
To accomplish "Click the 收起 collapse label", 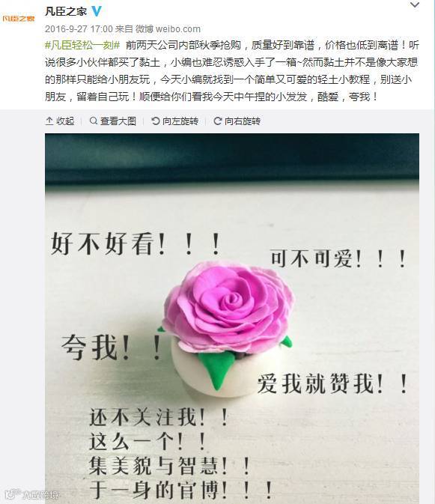I will click(65, 121).
